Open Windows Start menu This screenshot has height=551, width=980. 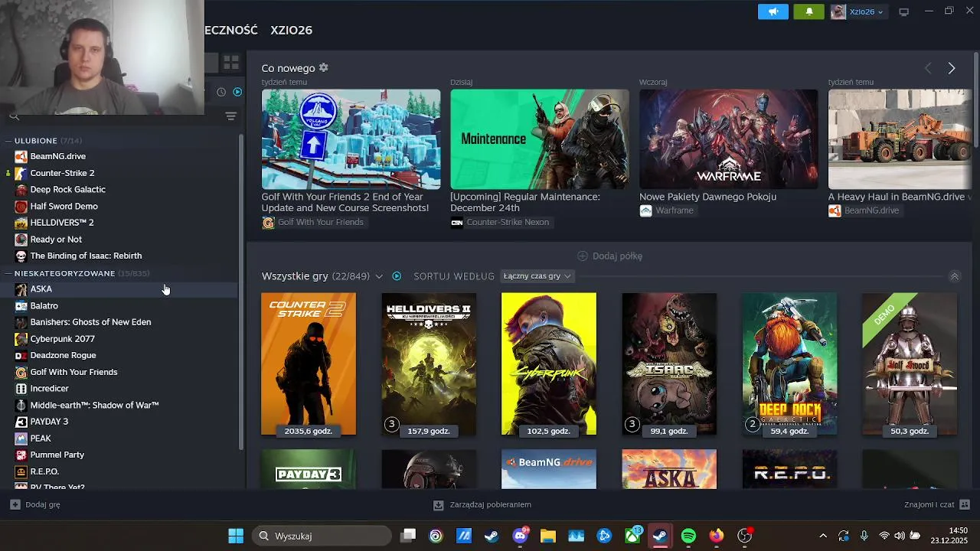(x=236, y=536)
